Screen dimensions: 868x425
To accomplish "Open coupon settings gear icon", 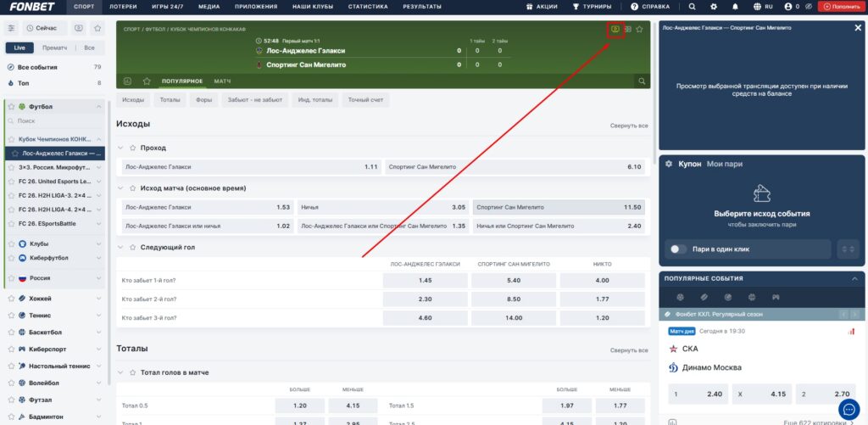I will (670, 164).
